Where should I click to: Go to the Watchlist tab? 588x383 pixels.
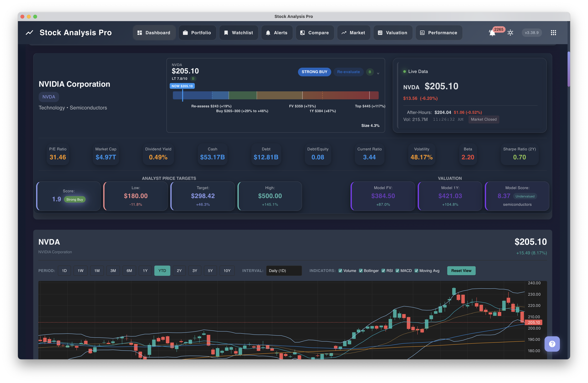(239, 33)
